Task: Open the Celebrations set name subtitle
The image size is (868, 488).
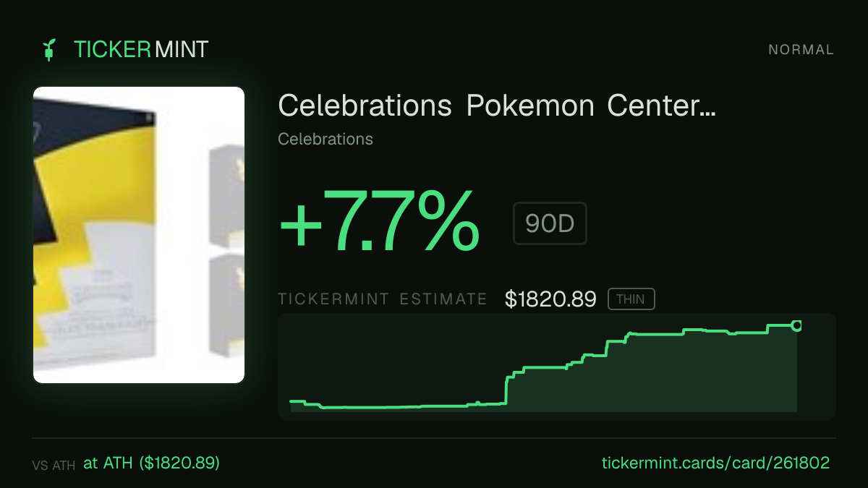Action: (x=325, y=139)
